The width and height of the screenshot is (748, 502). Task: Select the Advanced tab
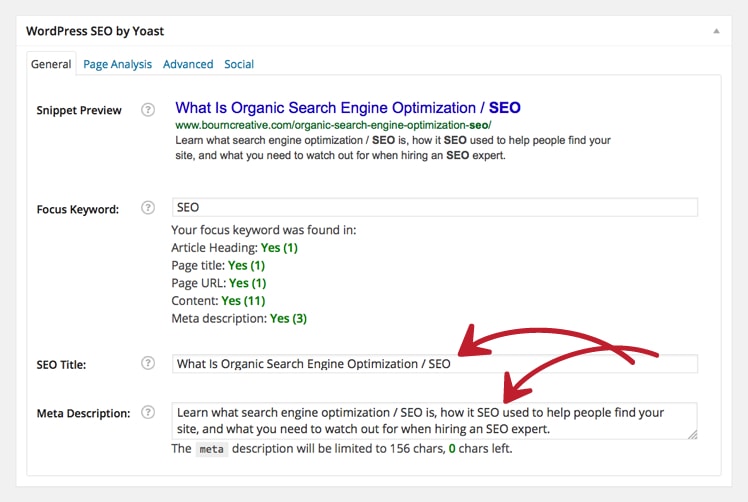click(x=188, y=64)
